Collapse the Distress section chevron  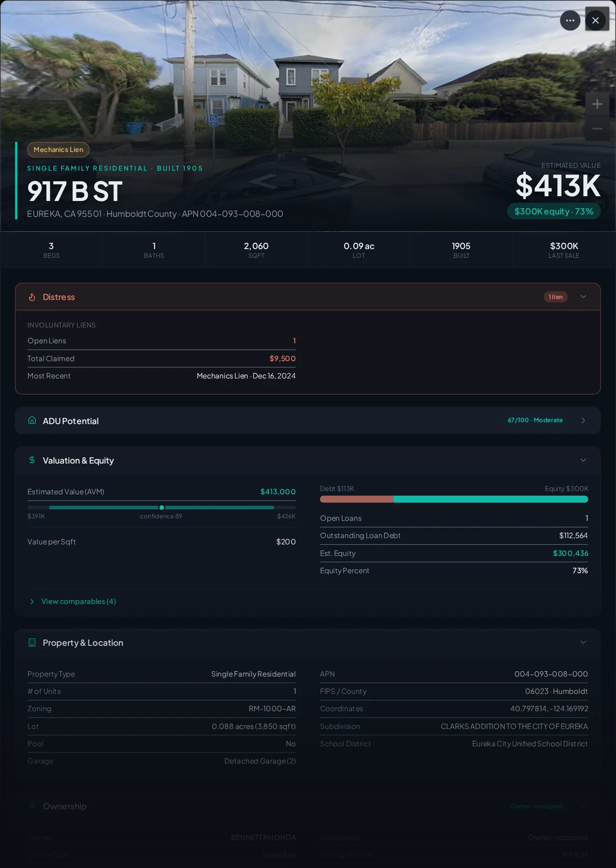(583, 296)
